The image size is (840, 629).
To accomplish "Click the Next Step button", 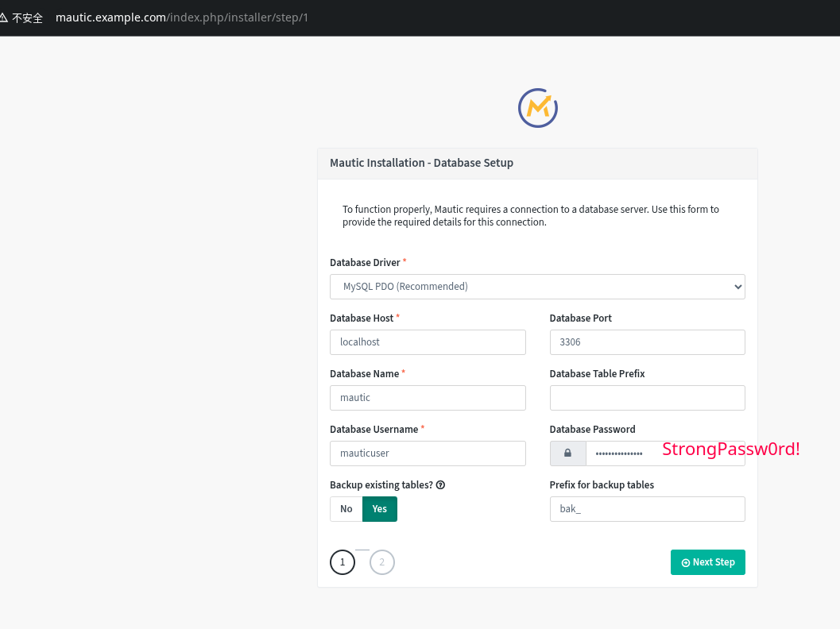I will tap(707, 562).
